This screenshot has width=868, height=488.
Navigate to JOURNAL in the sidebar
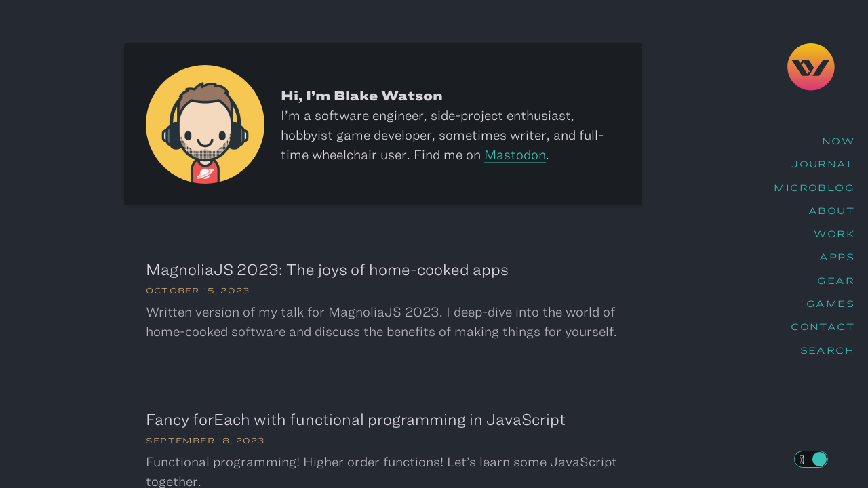823,163
